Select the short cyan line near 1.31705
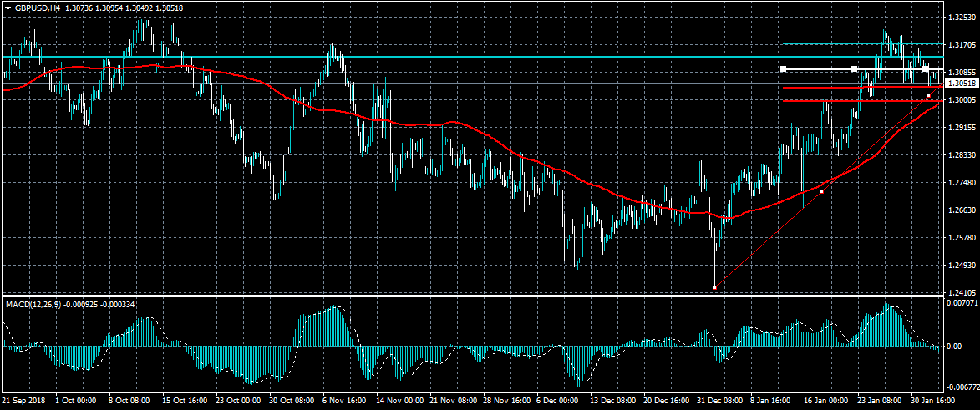Screen dimensions: 980x410 [x=835, y=43]
